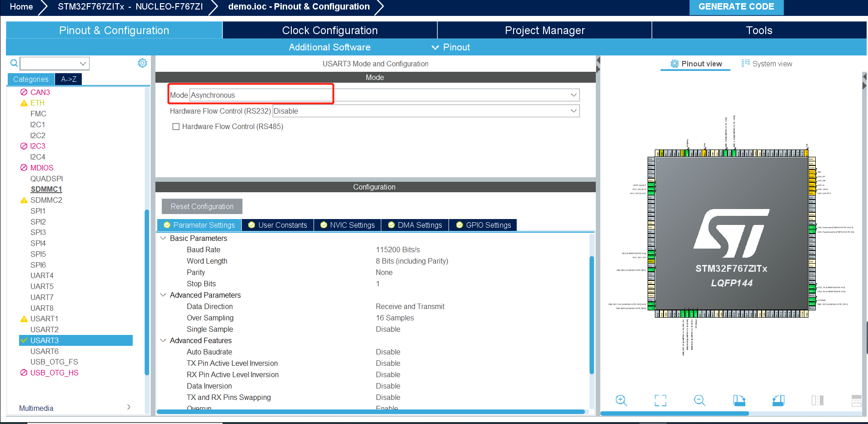Viewport: 868px width, 424px height.
Task: Open the categories settings gear icon
Action: [x=142, y=63]
